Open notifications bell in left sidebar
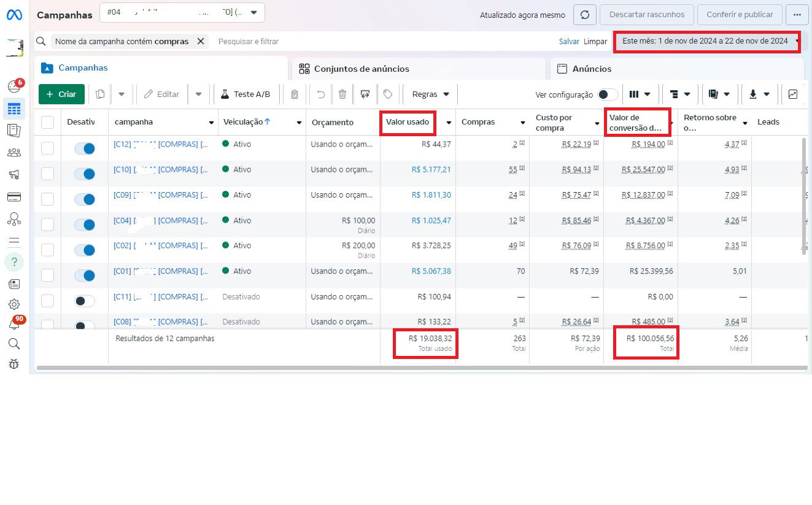The image size is (812, 505). tap(14, 324)
